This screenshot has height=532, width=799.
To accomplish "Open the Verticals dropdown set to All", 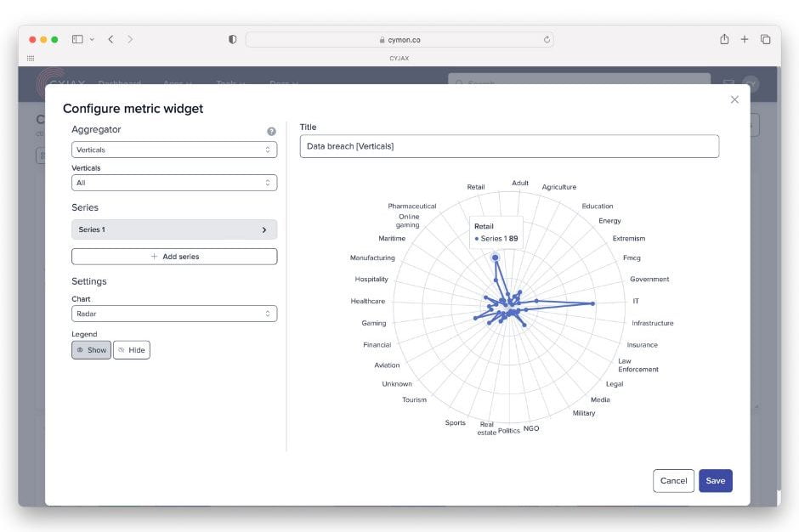I will point(174,183).
